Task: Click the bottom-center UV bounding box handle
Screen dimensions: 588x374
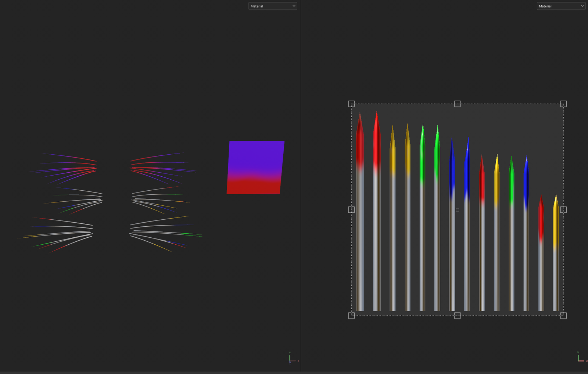Action: coord(457,315)
